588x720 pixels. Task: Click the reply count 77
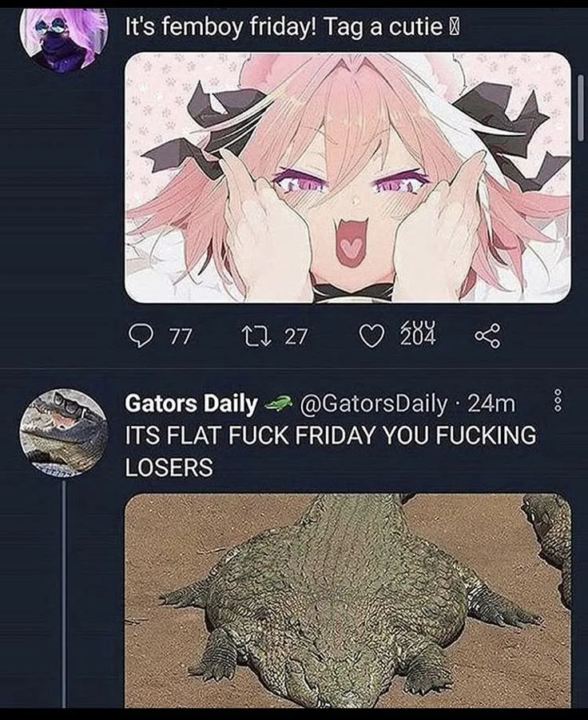181,336
